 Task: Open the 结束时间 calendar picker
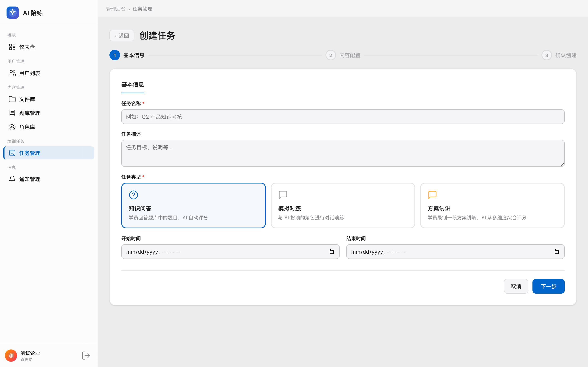click(557, 252)
